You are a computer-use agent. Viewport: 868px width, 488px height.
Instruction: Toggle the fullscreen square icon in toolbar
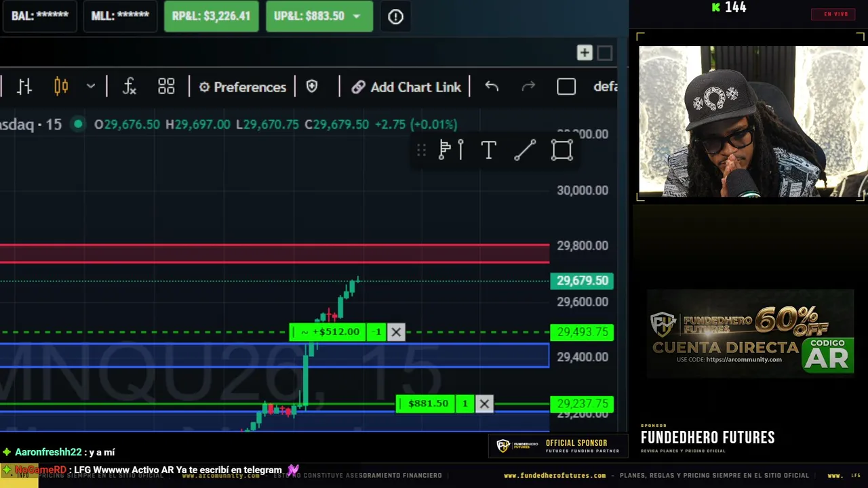click(566, 87)
